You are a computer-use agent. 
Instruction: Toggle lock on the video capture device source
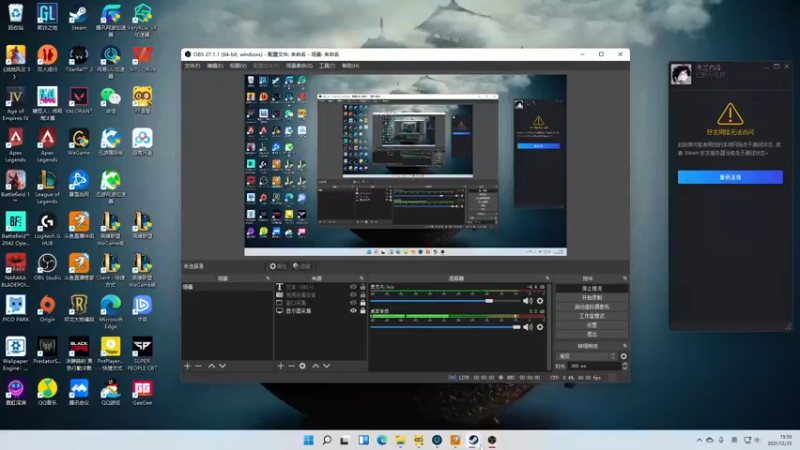pos(363,295)
